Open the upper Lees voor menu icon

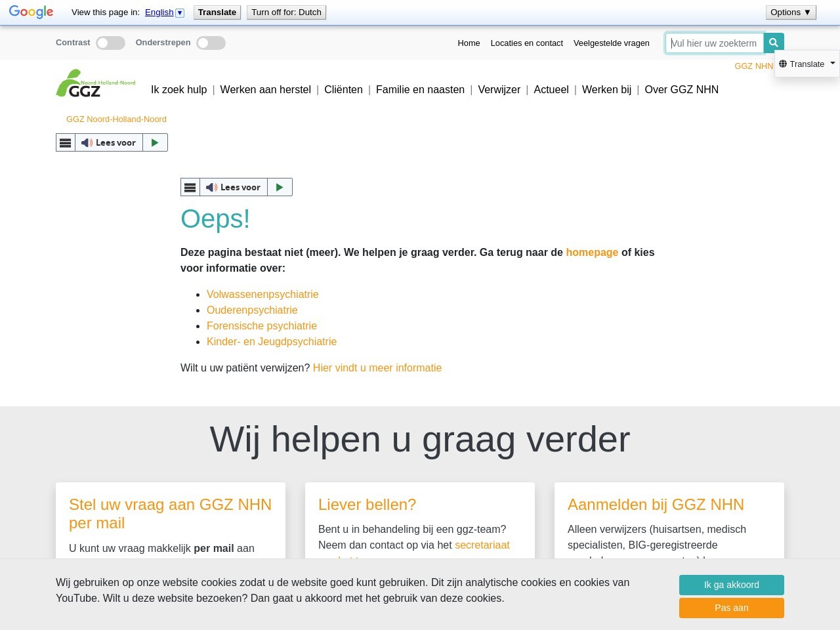pos(66,142)
